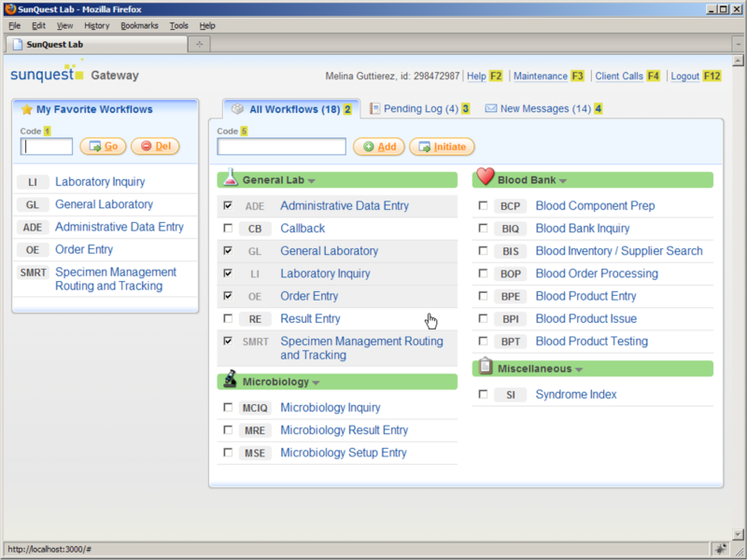
Task: Click the Go button
Action: [x=103, y=147]
